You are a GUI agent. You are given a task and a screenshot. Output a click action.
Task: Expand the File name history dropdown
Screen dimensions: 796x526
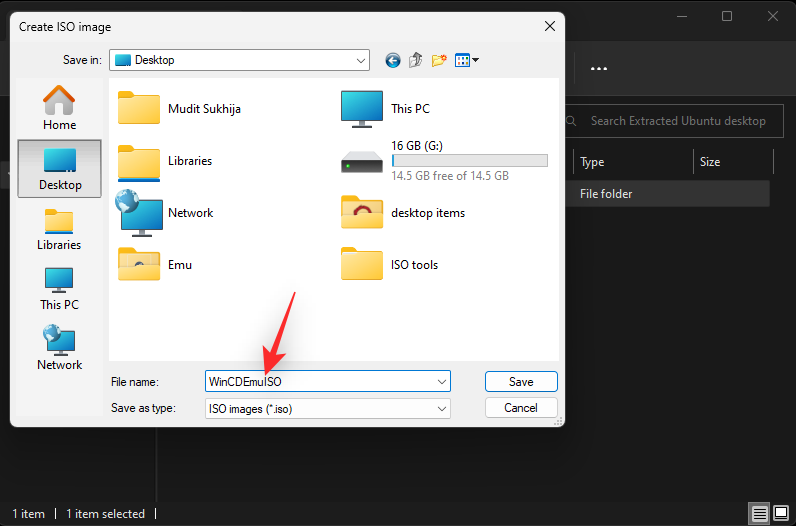pos(442,382)
